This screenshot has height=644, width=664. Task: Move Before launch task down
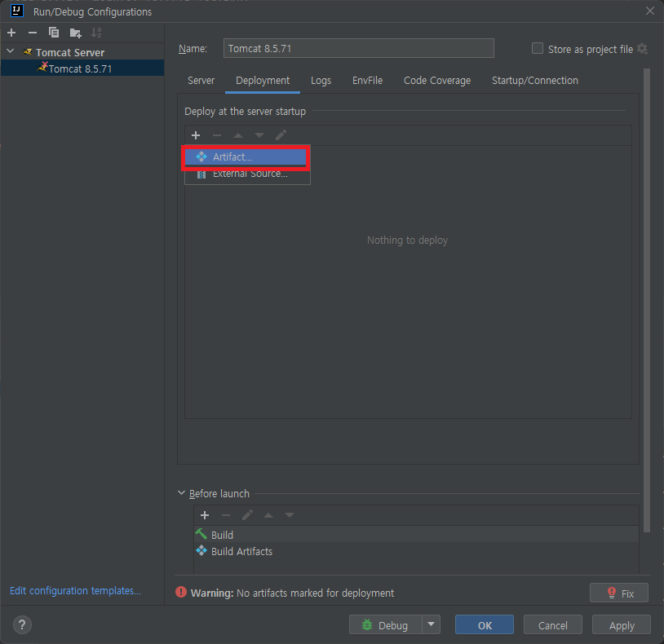[x=290, y=515]
